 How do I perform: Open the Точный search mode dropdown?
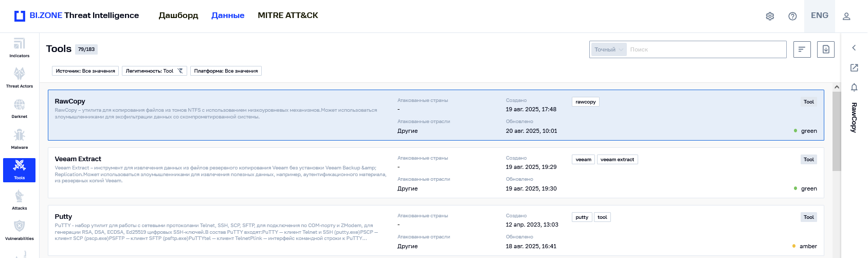coord(609,49)
